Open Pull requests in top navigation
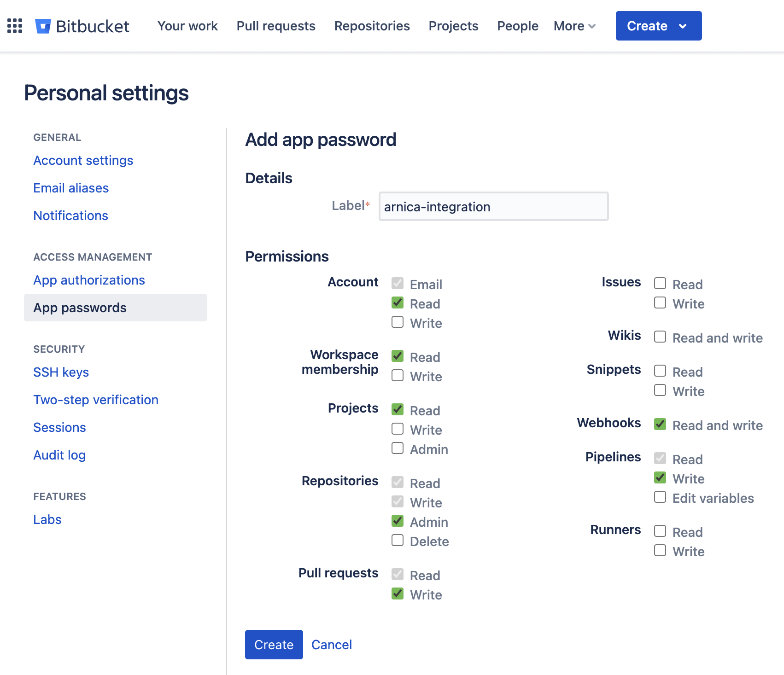Viewport: 784px width, 675px height. coord(276,26)
